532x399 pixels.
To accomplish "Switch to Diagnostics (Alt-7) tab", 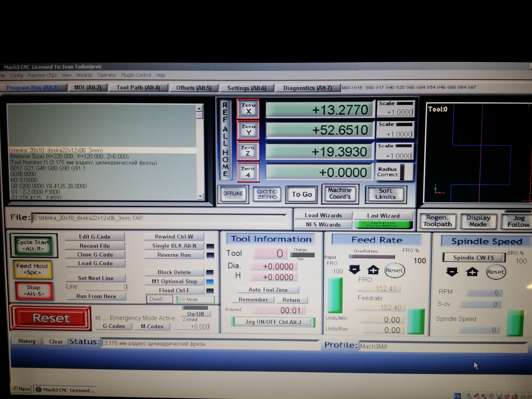I will click(307, 88).
